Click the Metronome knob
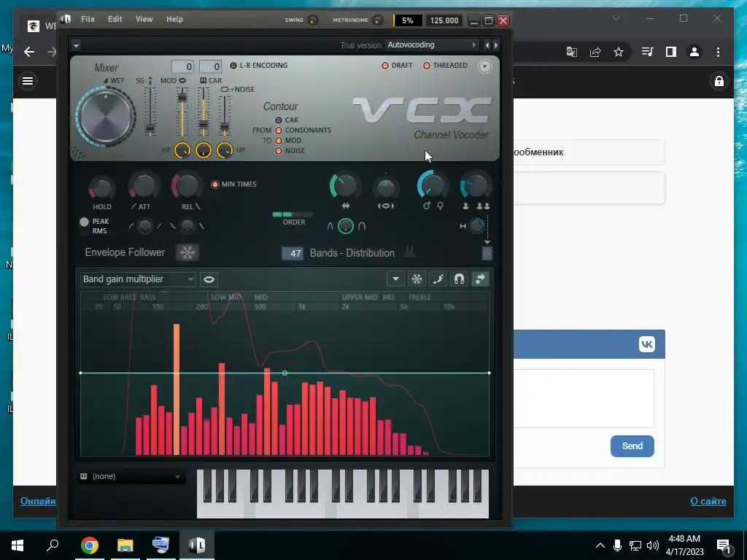747x560 pixels. point(378,20)
